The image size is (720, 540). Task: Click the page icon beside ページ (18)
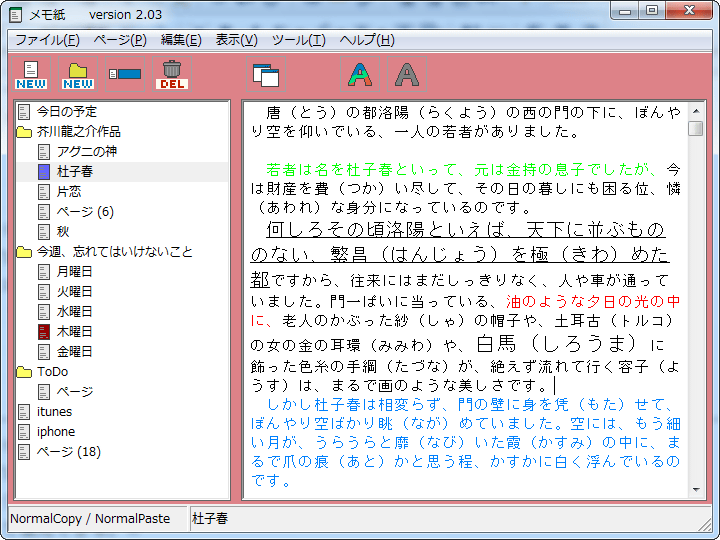[24, 452]
